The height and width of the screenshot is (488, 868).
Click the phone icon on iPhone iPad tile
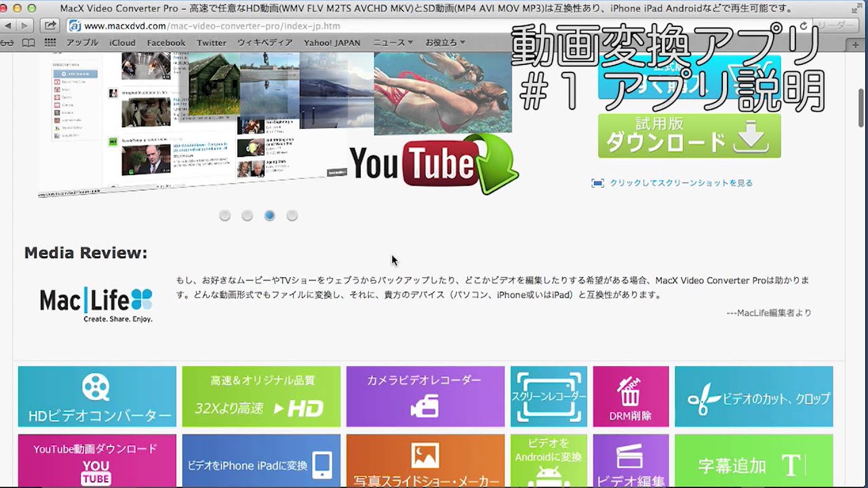[x=321, y=465]
